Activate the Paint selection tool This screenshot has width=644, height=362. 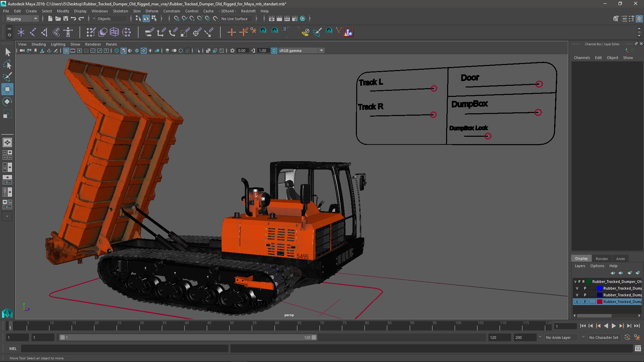pos(7,77)
